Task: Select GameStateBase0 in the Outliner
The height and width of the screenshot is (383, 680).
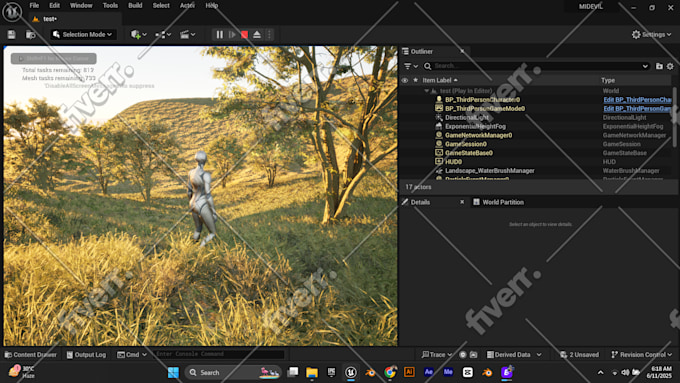Action: coord(469,153)
